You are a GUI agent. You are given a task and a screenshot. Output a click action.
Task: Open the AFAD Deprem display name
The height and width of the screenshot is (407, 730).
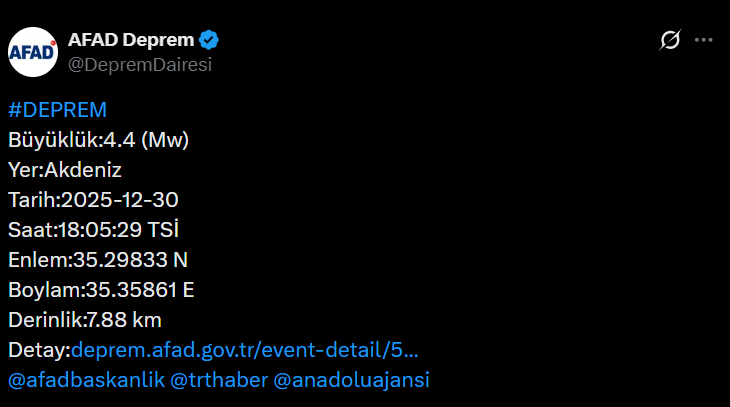coord(131,40)
